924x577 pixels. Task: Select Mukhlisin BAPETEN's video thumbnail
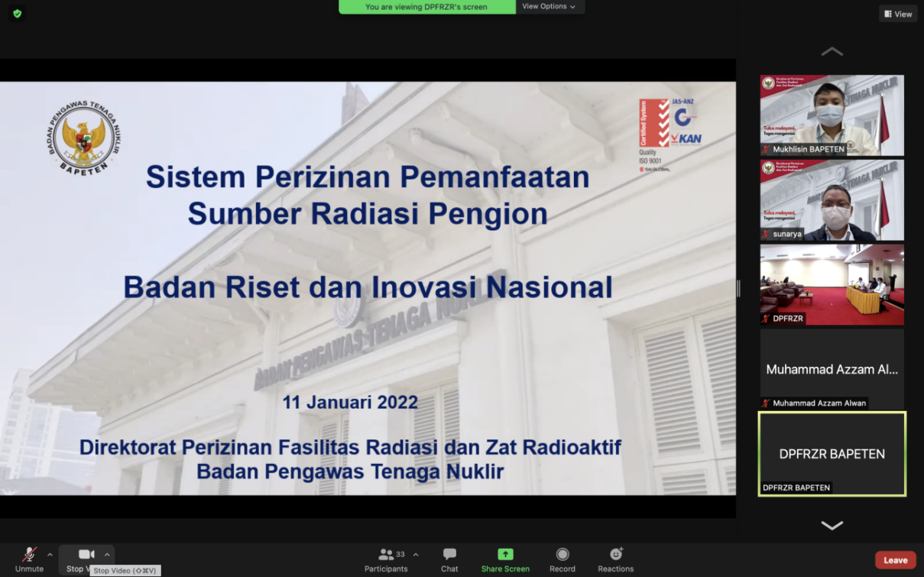pyautogui.click(x=832, y=115)
